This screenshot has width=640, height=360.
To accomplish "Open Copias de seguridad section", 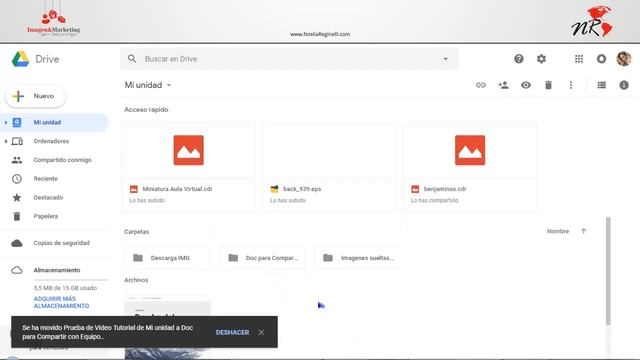I will coord(61,243).
